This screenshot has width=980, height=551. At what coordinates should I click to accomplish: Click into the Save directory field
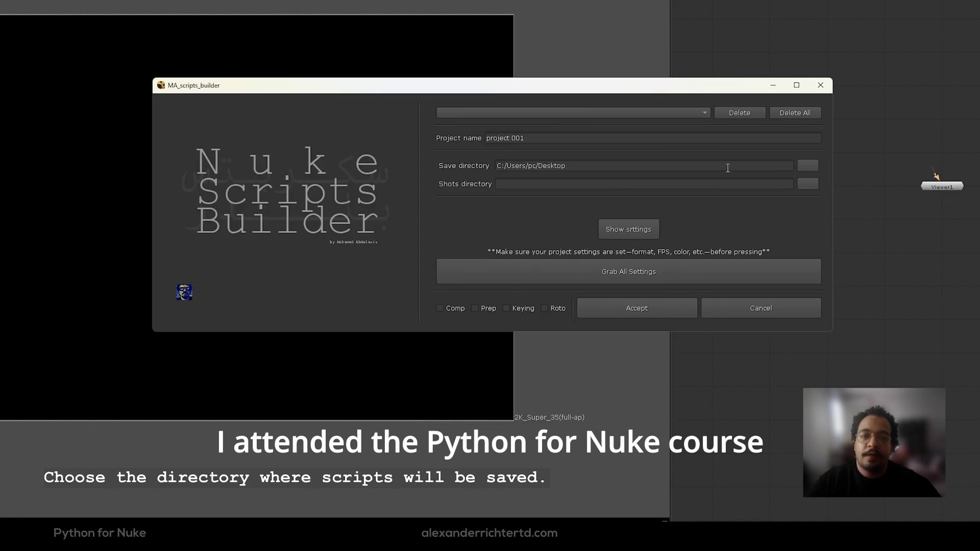pyautogui.click(x=644, y=166)
